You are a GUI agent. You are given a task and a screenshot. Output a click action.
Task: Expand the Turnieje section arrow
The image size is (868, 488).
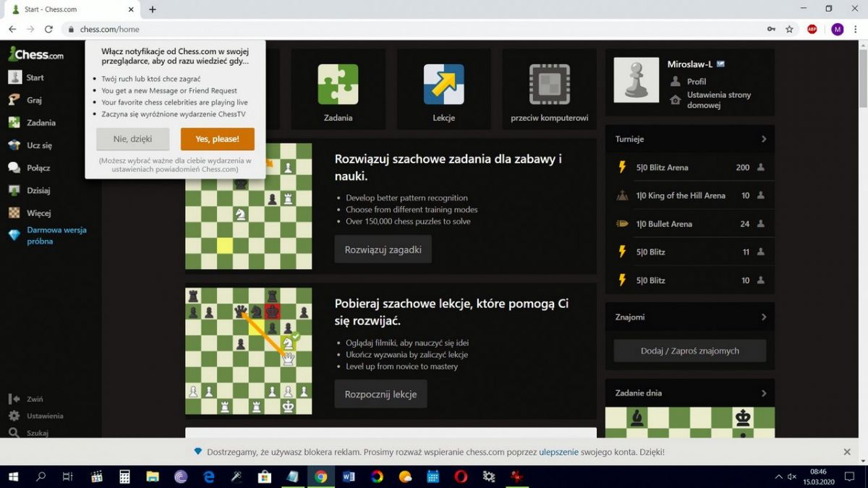[x=764, y=139]
